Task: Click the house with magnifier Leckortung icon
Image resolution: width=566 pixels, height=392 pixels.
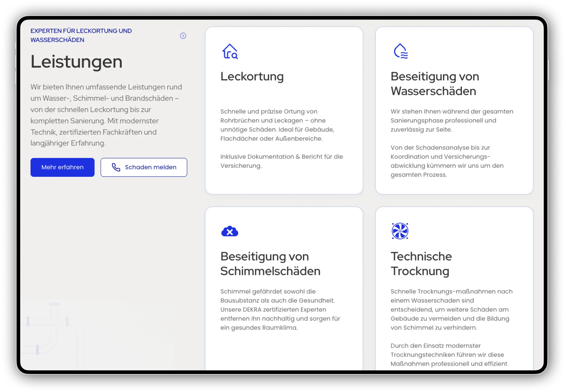Action: coord(230,52)
